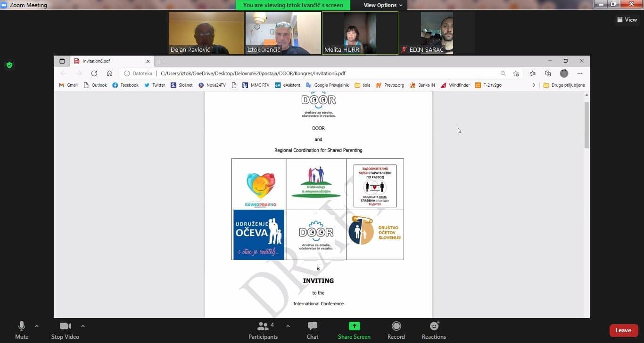This screenshot has height=343, width=644.
Task: Open the eAsistent bookmark
Action: click(288, 85)
